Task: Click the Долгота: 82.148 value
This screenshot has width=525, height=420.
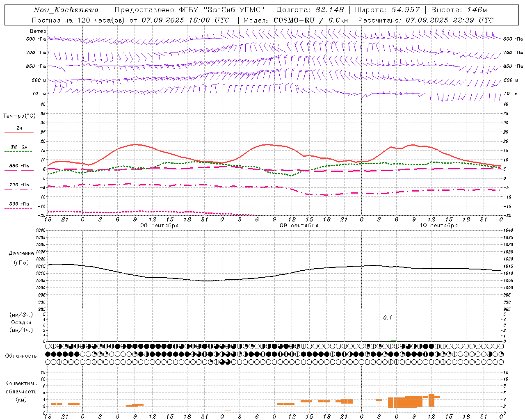Action: 310,10
